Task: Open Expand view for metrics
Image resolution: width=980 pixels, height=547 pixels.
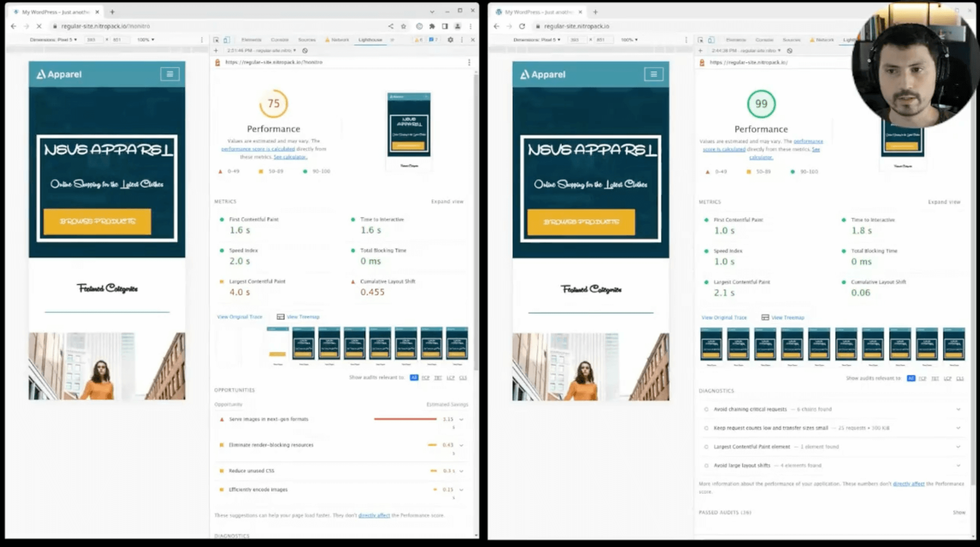Action: point(447,201)
